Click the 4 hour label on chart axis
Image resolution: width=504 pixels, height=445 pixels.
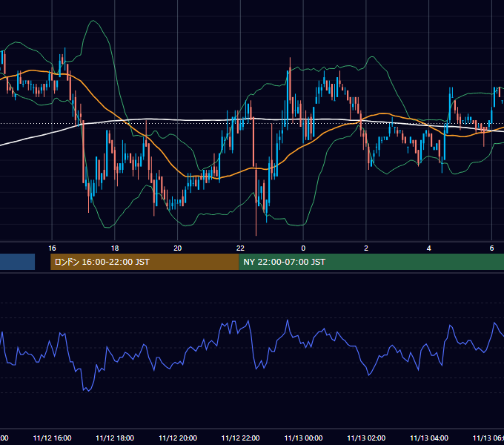(429, 248)
